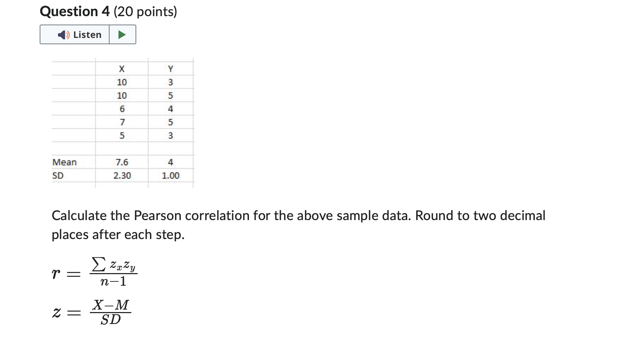Viewport: 644px width, 344px height.
Task: Click the play arrow to start audio playback
Action: (x=122, y=34)
